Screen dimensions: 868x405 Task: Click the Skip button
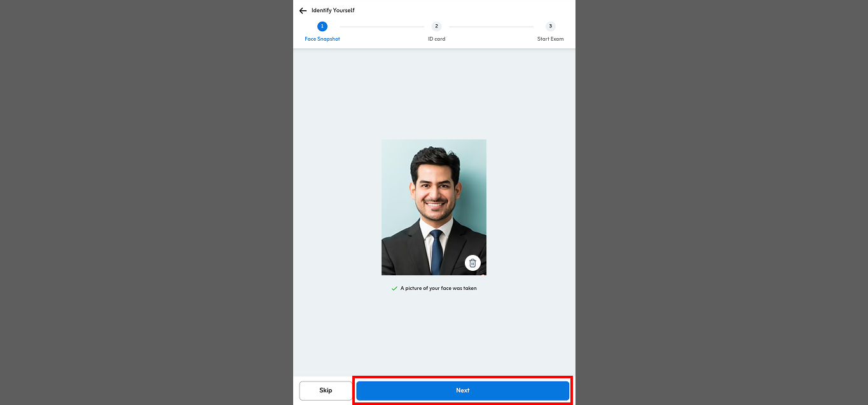[x=326, y=390]
